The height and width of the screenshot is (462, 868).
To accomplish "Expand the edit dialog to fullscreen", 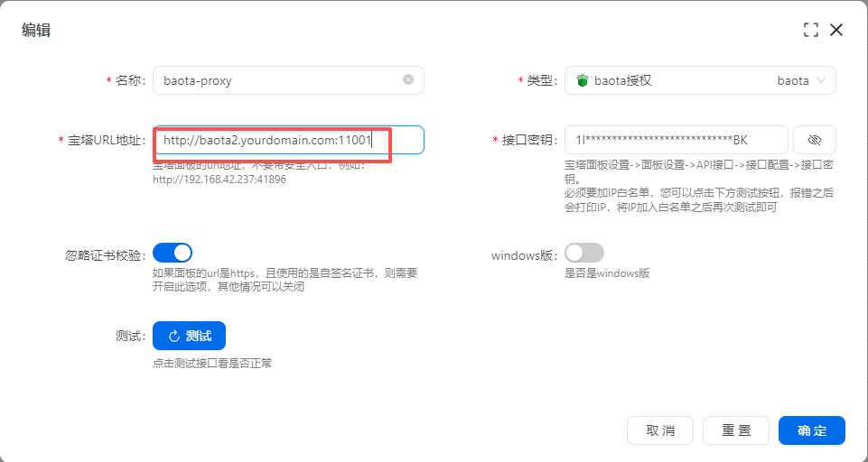I will [810, 30].
